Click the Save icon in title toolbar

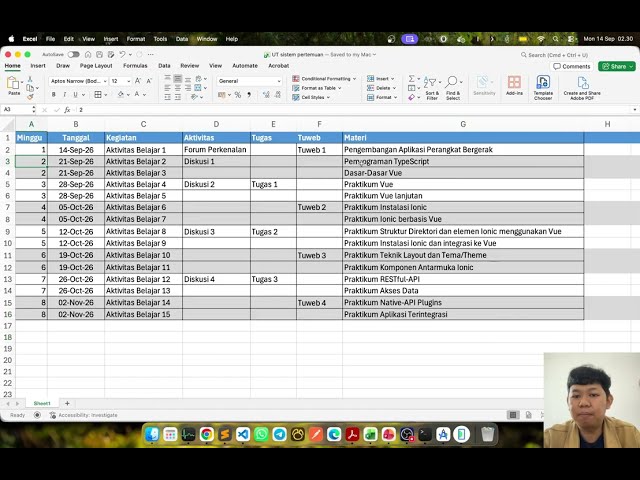(x=99, y=54)
